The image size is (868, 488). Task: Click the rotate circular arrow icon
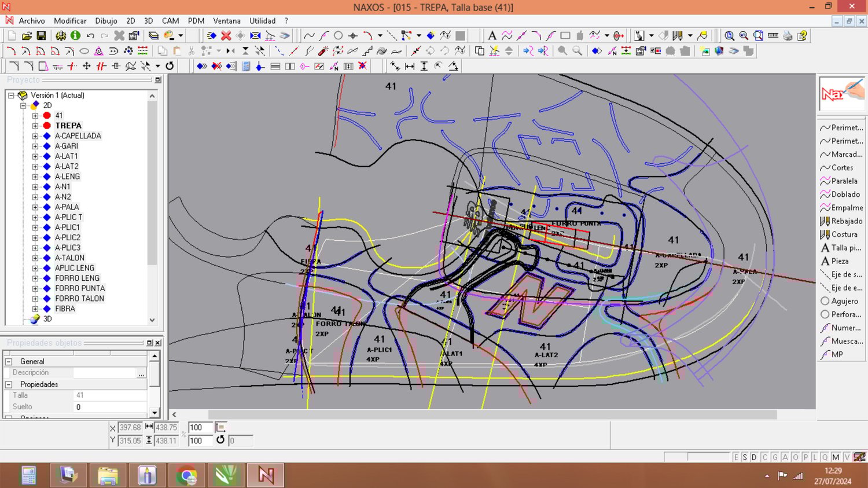170,66
